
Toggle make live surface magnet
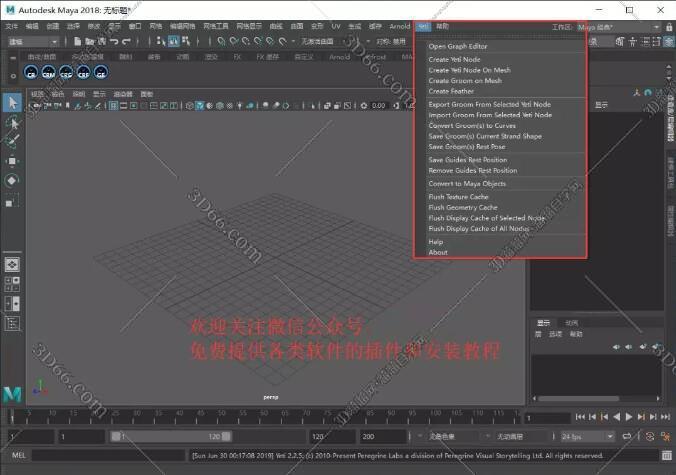(282, 41)
